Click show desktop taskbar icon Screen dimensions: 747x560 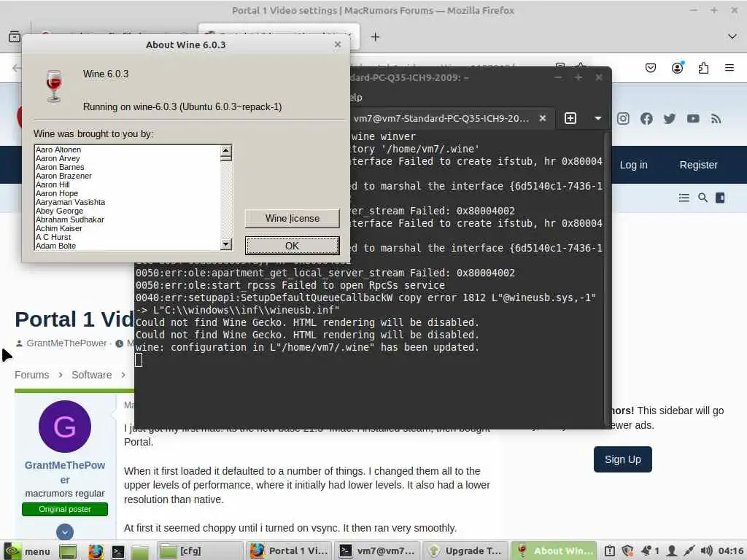tap(68, 551)
